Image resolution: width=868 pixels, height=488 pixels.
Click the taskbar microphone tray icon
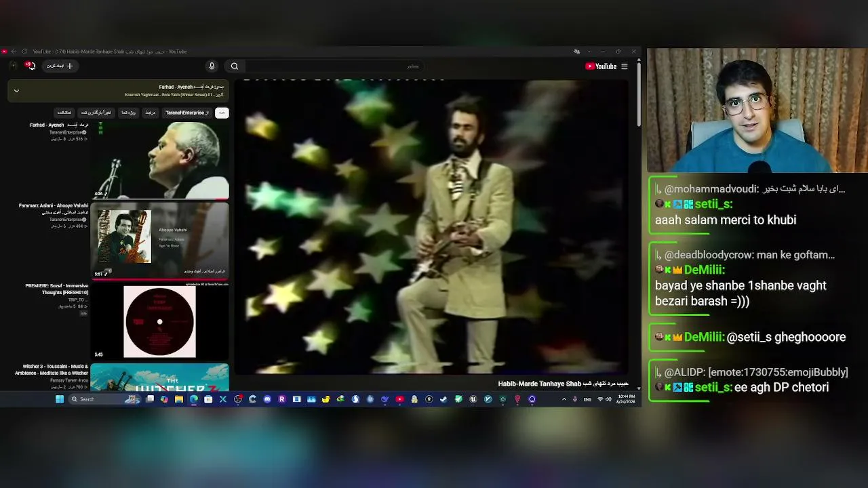tap(575, 399)
